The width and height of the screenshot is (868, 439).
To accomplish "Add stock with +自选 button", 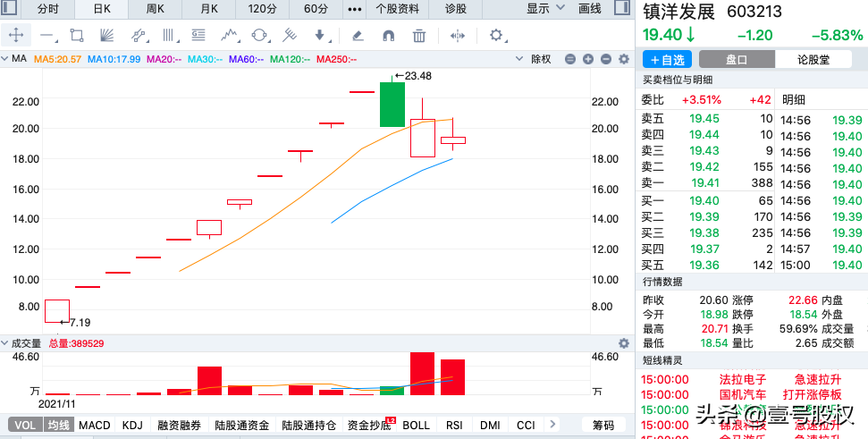I will click(667, 60).
